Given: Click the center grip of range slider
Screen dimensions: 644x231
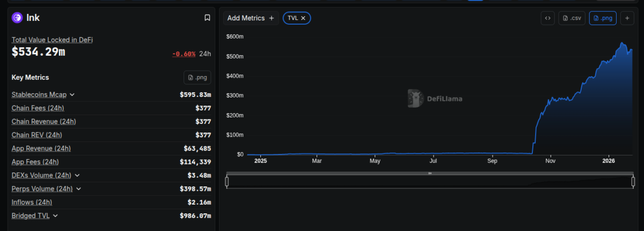Looking at the screenshot, I should (430, 173).
